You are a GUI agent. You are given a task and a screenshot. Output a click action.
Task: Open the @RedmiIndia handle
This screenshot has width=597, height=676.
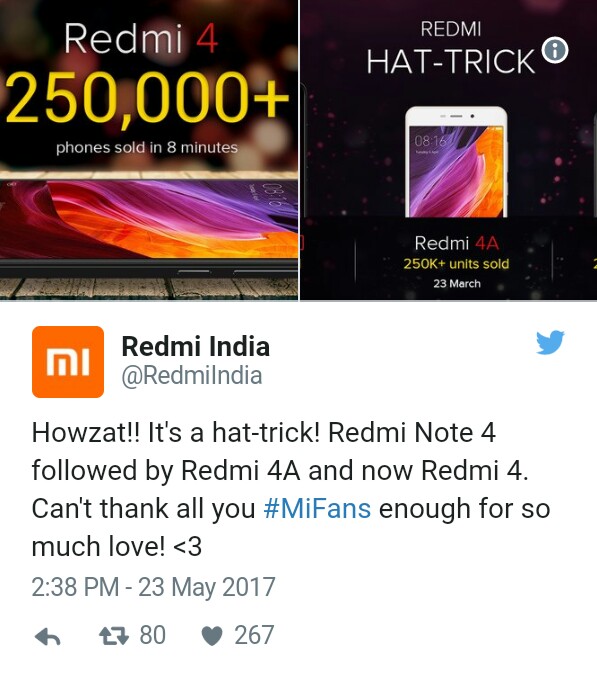(192, 376)
